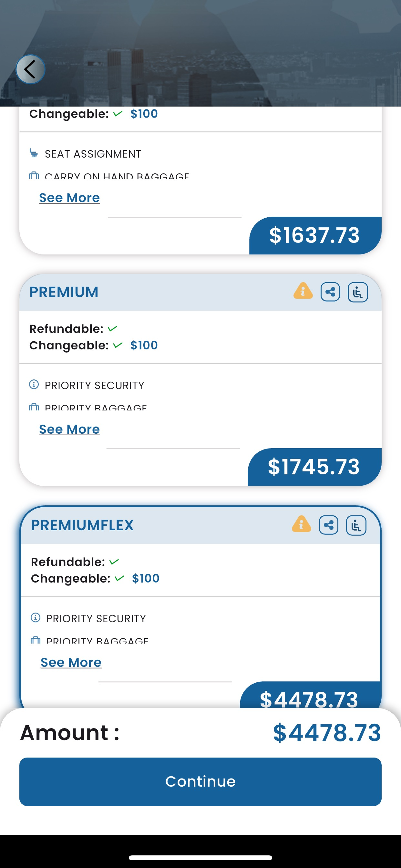This screenshot has width=401, height=868.
Task: Tap the back arrow button
Action: coord(30,69)
